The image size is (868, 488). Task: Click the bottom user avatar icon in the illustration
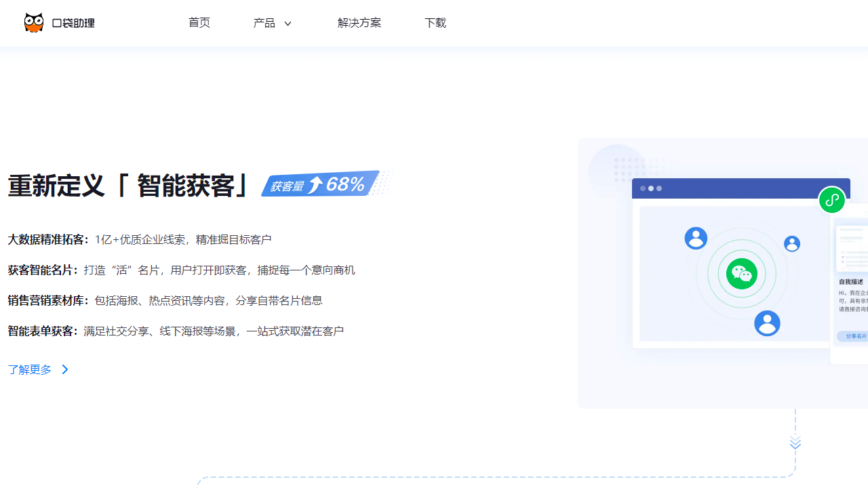pos(767,323)
